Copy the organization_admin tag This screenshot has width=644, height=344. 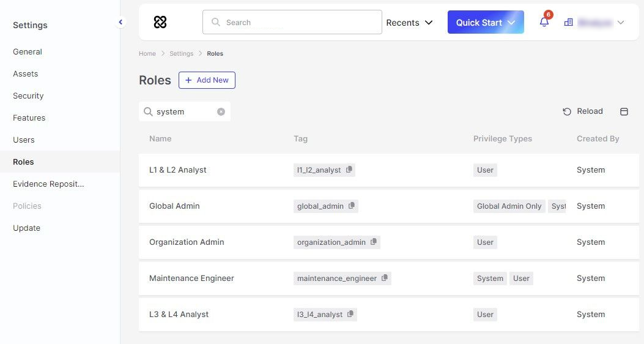[x=374, y=242]
